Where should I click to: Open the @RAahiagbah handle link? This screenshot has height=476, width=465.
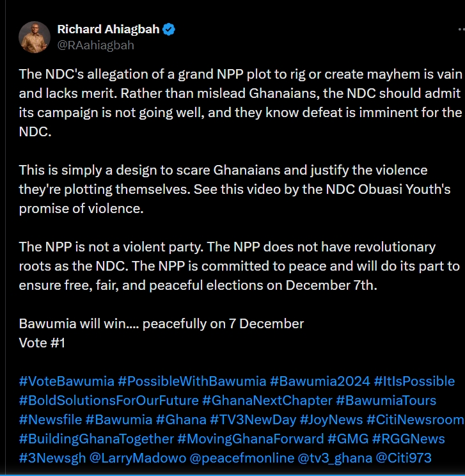pos(95,45)
